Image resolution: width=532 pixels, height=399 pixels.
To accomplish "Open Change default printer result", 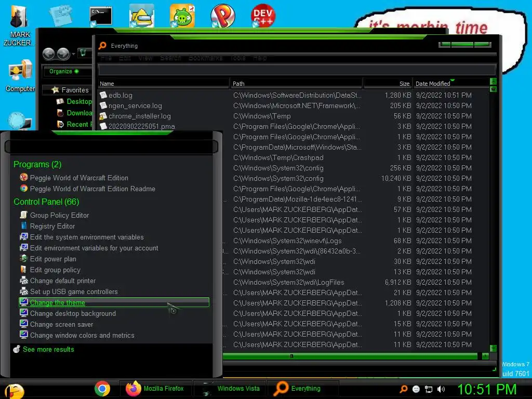I will pos(63,281).
